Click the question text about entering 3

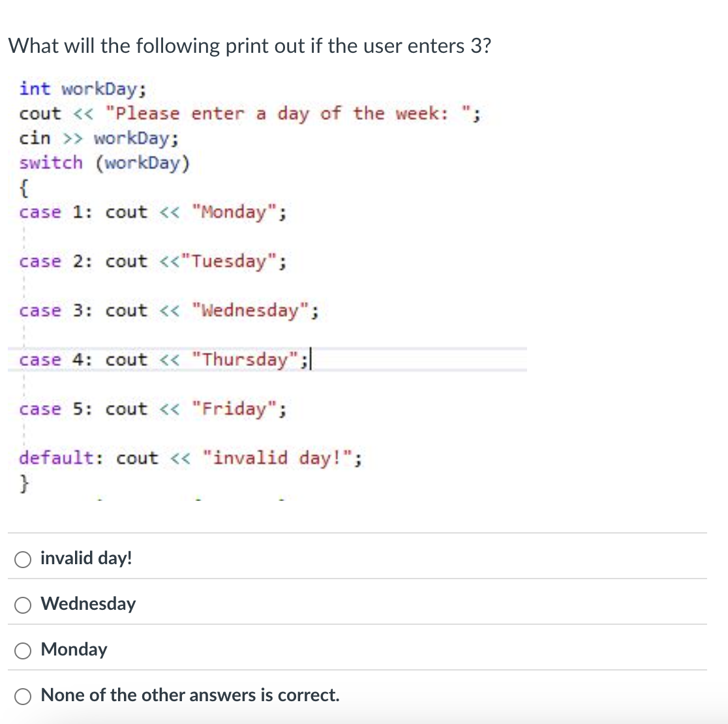tap(249, 46)
